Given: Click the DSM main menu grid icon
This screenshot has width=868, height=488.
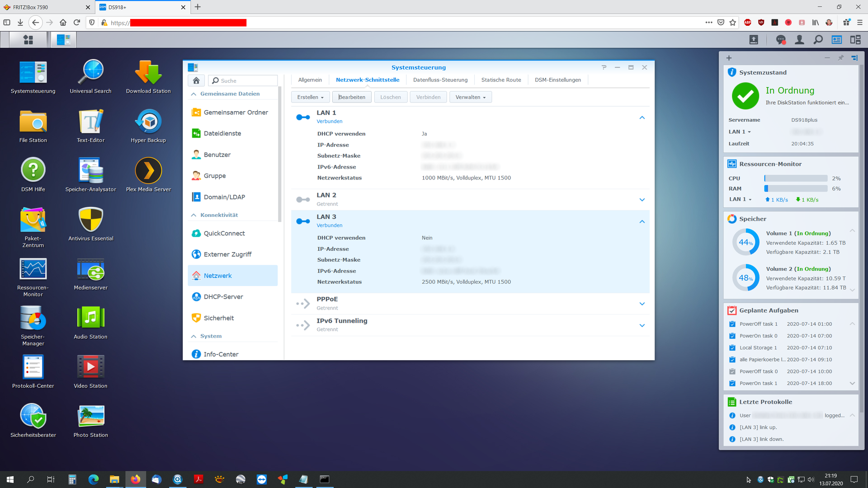Looking at the screenshot, I should tap(28, 40).
